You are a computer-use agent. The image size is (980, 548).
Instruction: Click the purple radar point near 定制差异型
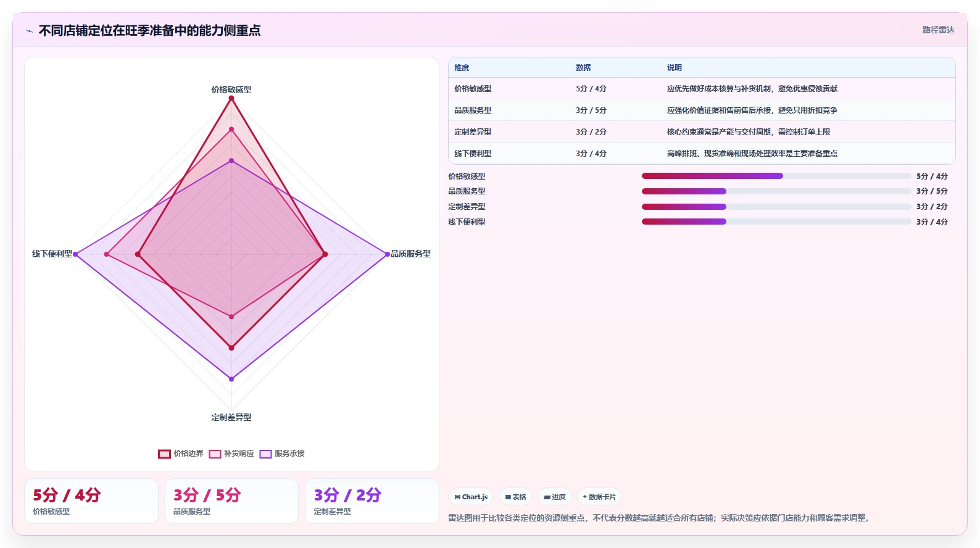coord(231,379)
